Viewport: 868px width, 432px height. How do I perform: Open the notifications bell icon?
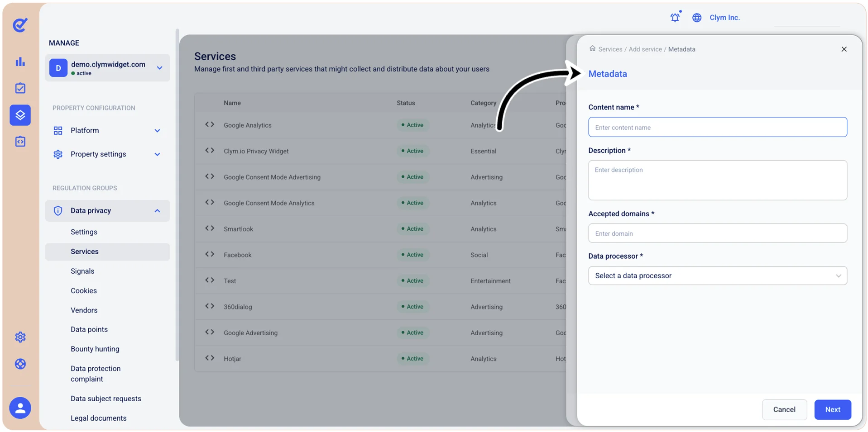tap(675, 17)
